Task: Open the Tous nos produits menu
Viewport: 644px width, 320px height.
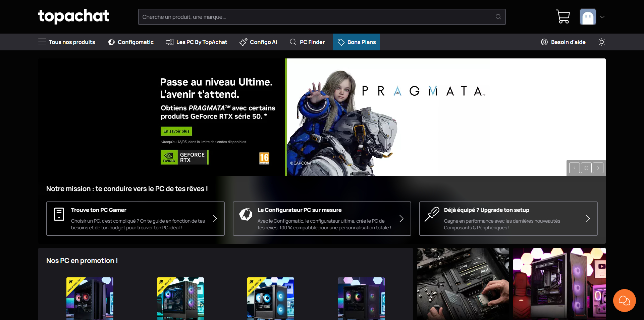Action: (67, 42)
